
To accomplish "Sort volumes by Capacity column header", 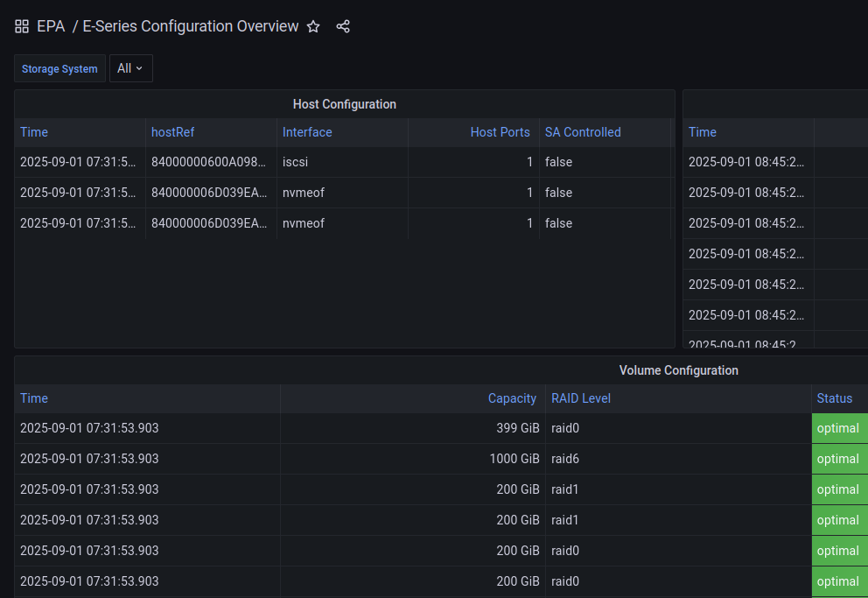I will coord(512,398).
